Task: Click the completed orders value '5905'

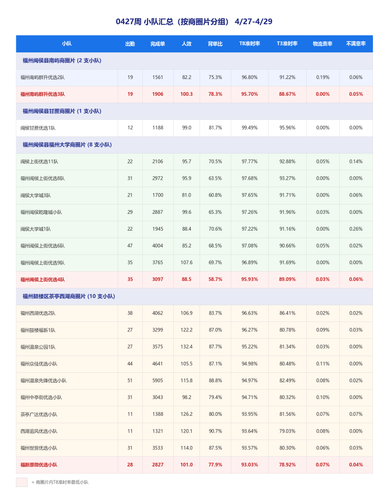Action: click(158, 380)
